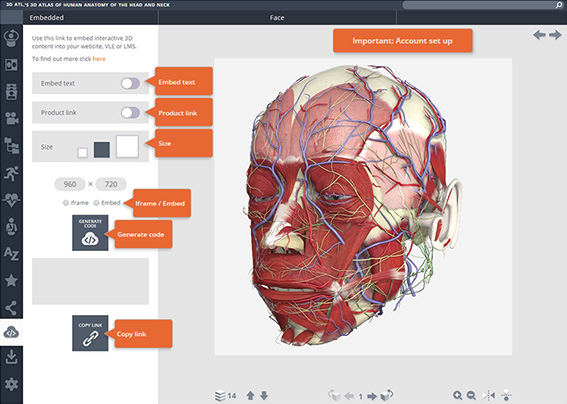Go to previous view arrow near 1
Screen dimensions: 567x404
(x=349, y=396)
